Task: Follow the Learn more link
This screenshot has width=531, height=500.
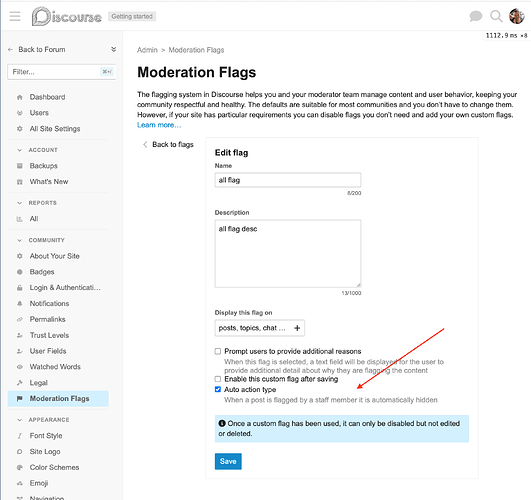Action: pos(159,125)
